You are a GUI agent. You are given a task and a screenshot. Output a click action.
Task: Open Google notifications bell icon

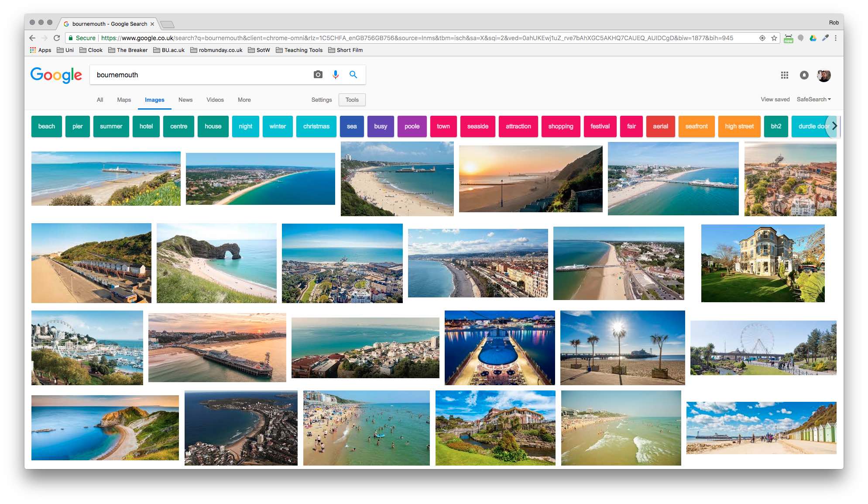click(x=804, y=75)
